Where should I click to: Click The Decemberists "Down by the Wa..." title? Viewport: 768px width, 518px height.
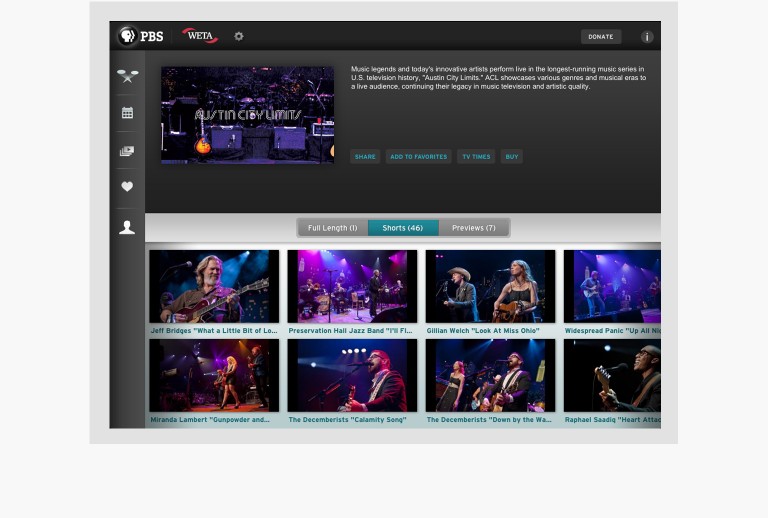click(x=489, y=420)
